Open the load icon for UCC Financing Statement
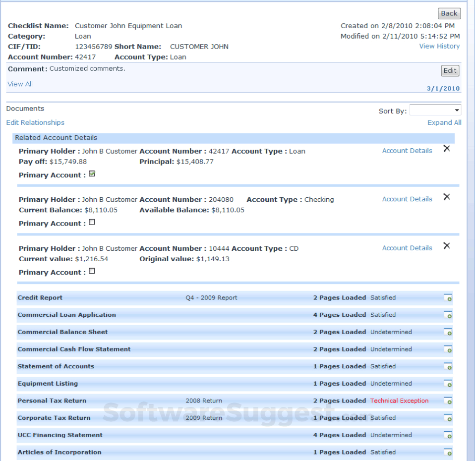The image size is (476, 461). click(448, 435)
